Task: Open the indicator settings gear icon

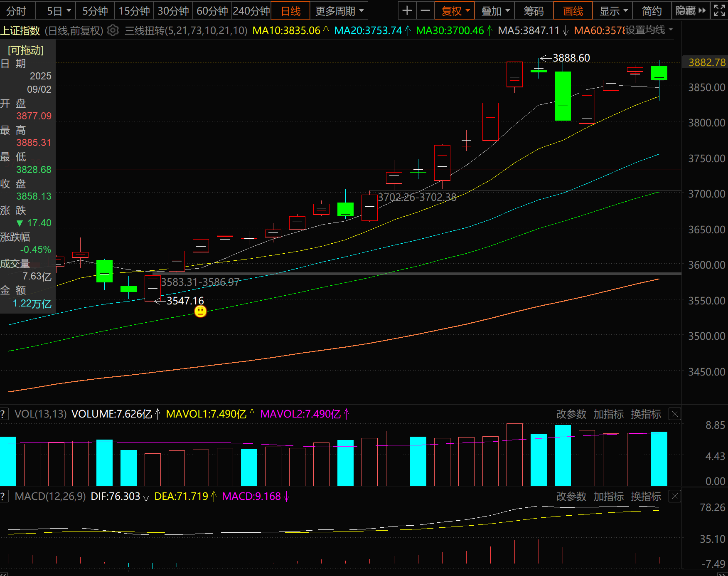Action: [113, 30]
